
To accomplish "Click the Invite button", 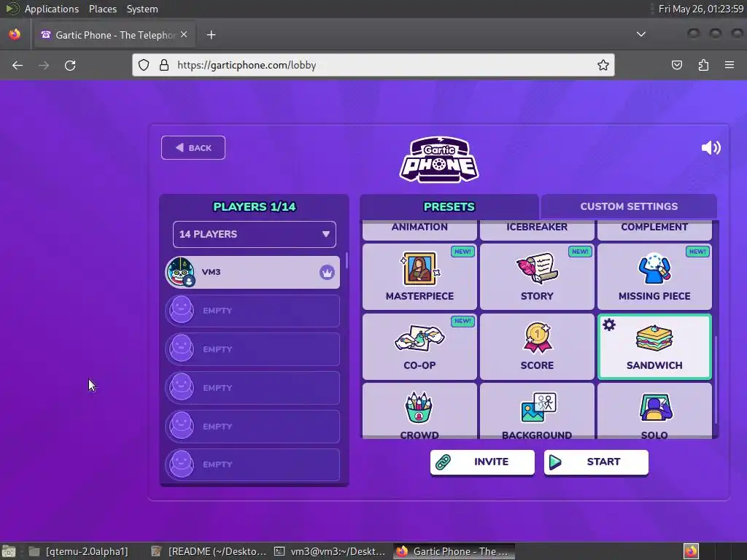I will 482,462.
